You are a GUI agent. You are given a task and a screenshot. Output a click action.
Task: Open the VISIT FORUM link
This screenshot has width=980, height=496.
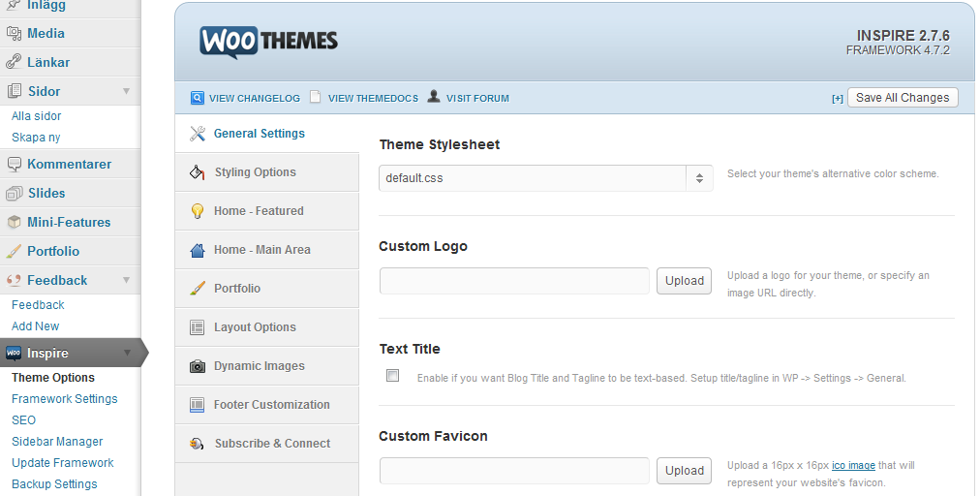(x=477, y=98)
